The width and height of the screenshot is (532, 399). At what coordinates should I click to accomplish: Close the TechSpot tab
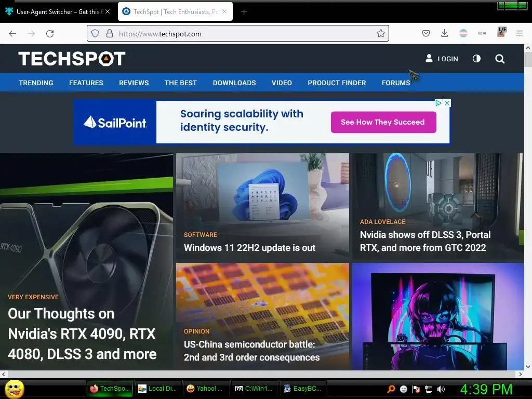pos(224,11)
